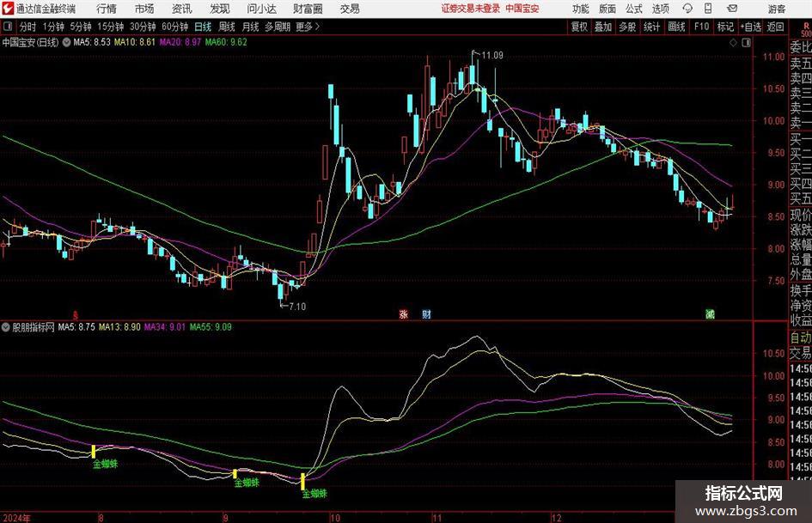
Task: Switch to the 分时 period tab
Action: [x=28, y=27]
